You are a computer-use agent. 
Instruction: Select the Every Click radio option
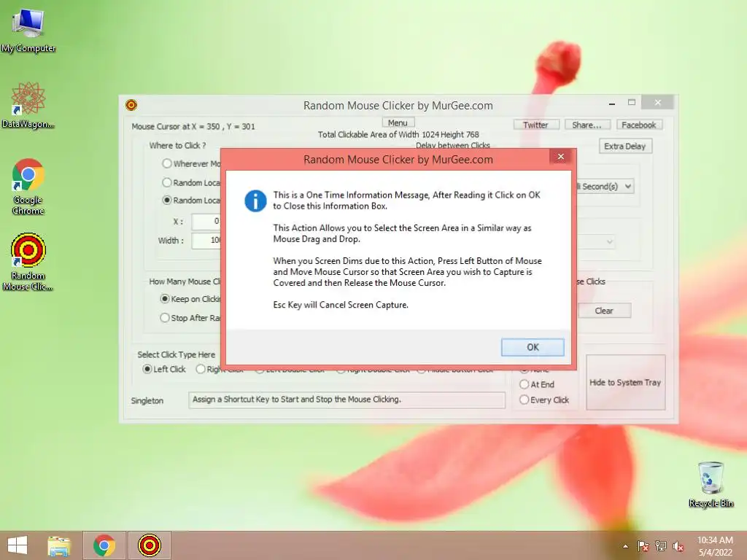(x=525, y=400)
